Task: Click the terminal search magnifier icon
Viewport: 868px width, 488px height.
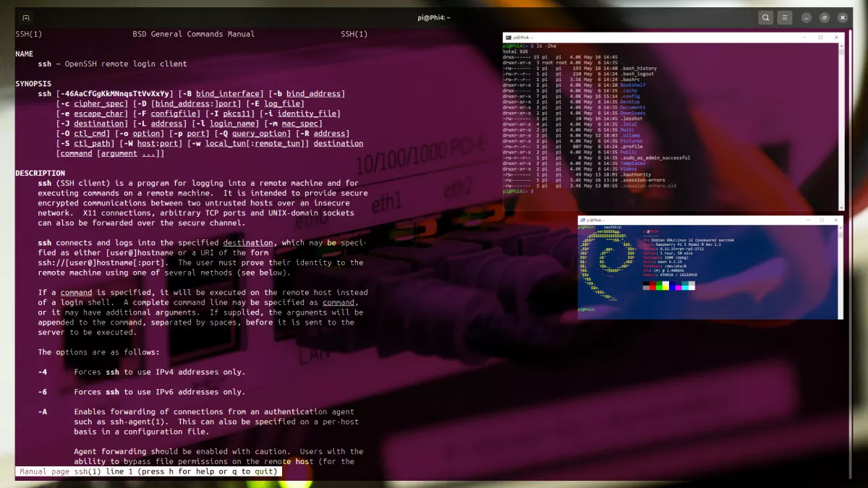Action: point(766,17)
